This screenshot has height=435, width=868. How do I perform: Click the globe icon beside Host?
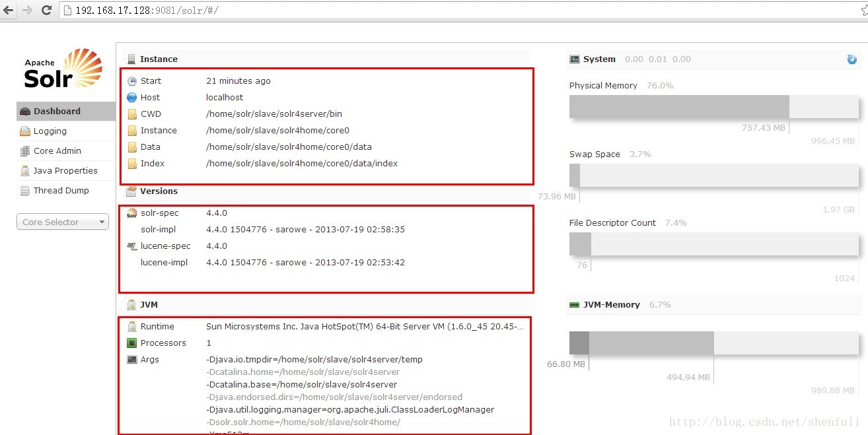[x=132, y=97]
